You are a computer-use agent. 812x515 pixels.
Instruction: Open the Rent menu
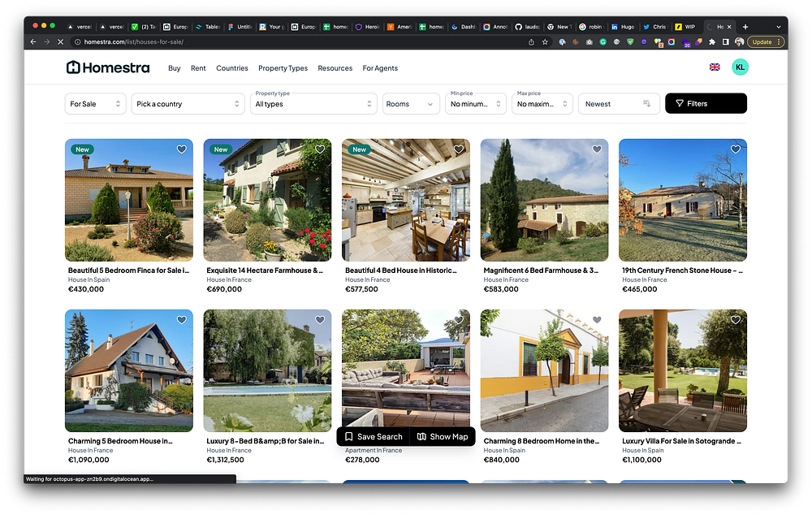tap(198, 68)
